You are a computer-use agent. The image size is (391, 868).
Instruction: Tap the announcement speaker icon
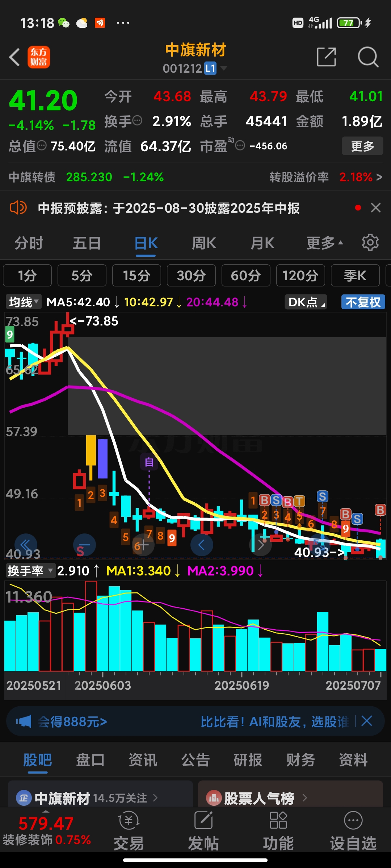(x=18, y=208)
